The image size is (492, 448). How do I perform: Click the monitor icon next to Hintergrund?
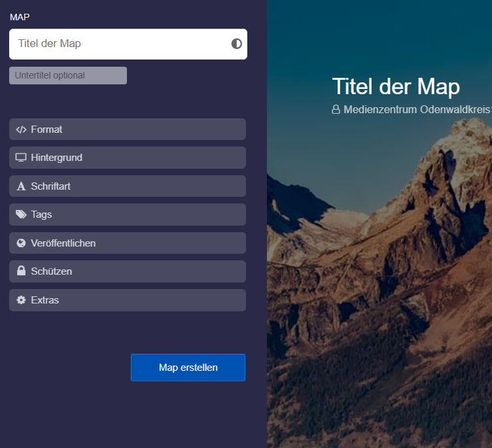pyautogui.click(x=21, y=158)
